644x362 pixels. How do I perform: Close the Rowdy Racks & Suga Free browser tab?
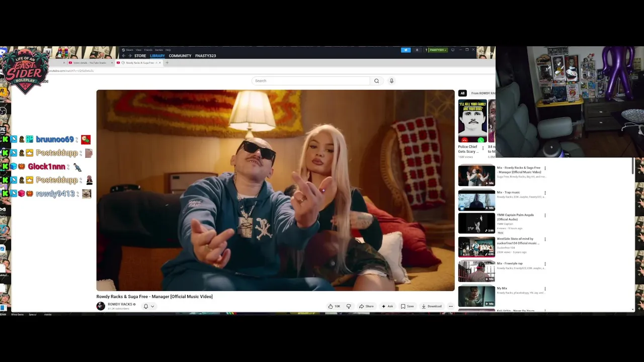click(159, 63)
